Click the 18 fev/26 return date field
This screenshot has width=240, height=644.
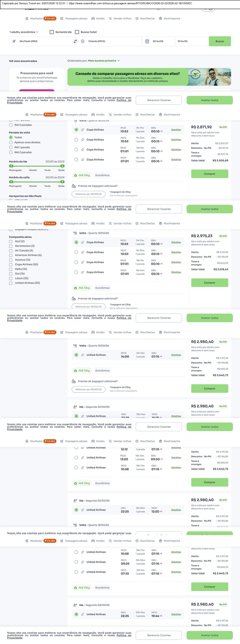[x=191, y=41]
